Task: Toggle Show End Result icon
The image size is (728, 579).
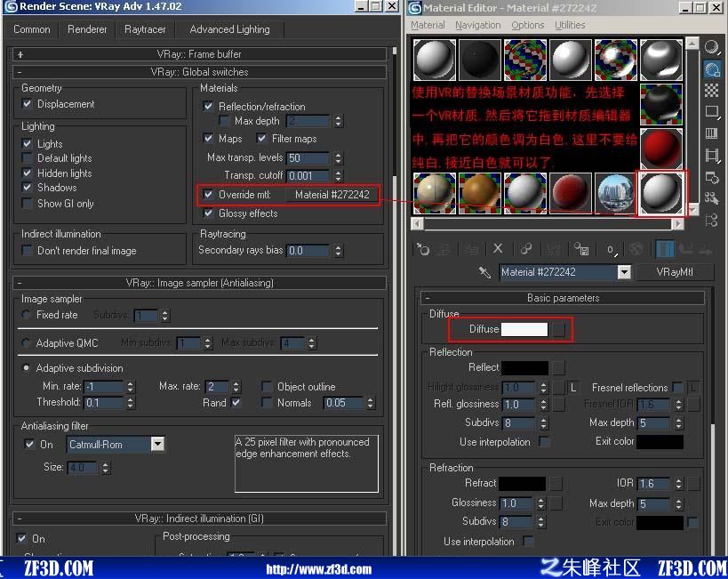Action: [664, 249]
